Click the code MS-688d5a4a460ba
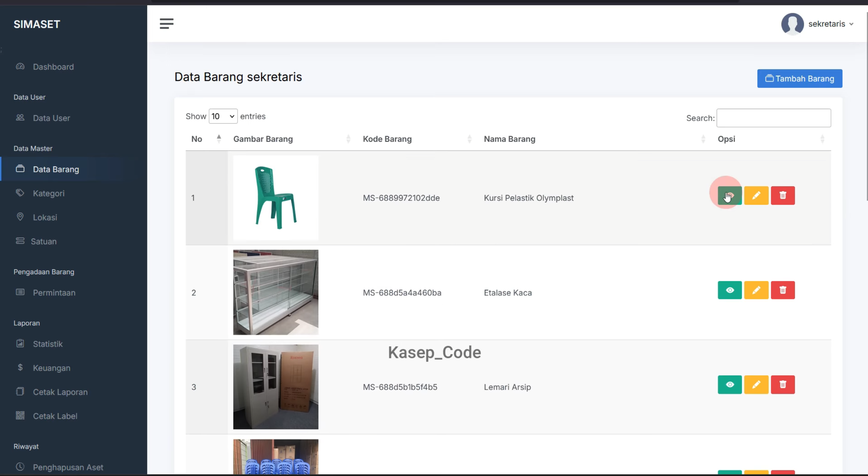Viewport: 868px width, 476px height. (x=402, y=293)
